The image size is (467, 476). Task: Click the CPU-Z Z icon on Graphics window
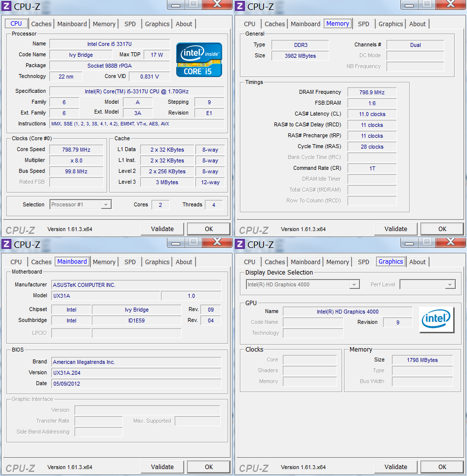pos(239,244)
